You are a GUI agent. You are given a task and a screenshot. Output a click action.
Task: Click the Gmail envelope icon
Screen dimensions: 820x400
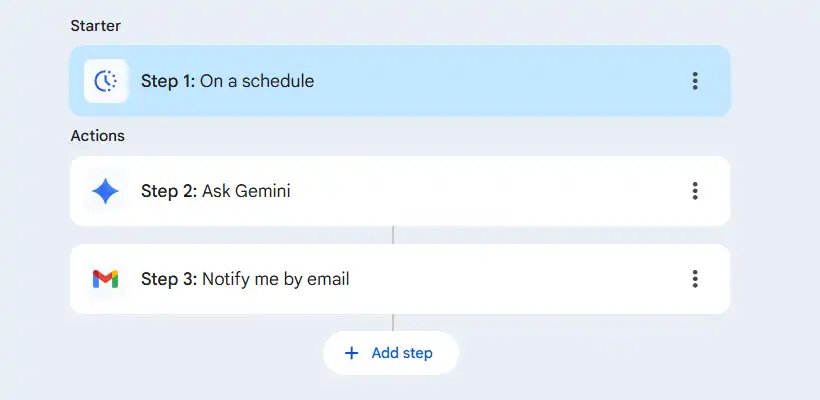tap(105, 279)
